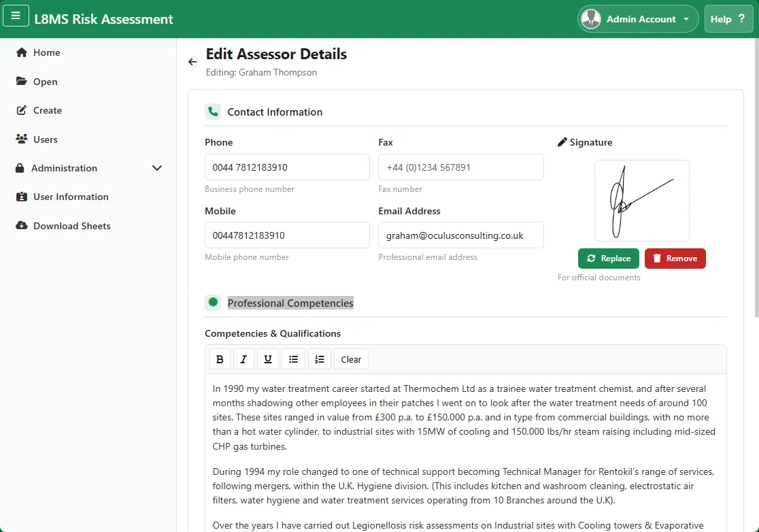Clear formatting with the Clear button
The width and height of the screenshot is (759, 532).
pos(351,359)
